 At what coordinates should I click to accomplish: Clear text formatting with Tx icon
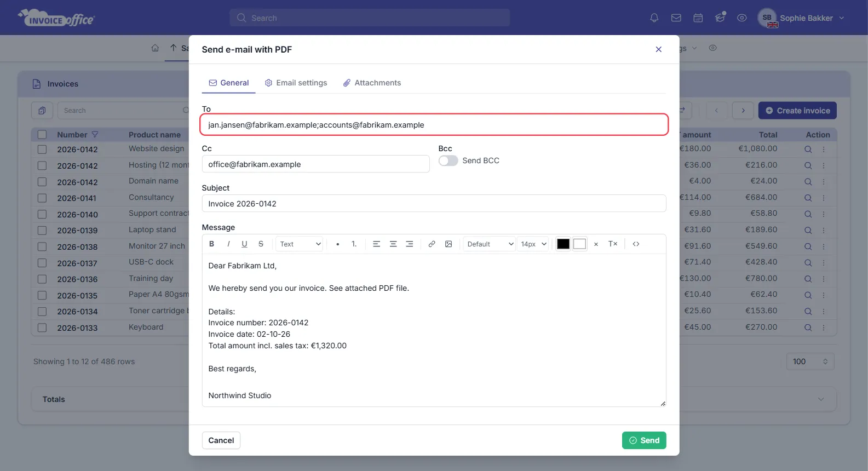pos(613,244)
